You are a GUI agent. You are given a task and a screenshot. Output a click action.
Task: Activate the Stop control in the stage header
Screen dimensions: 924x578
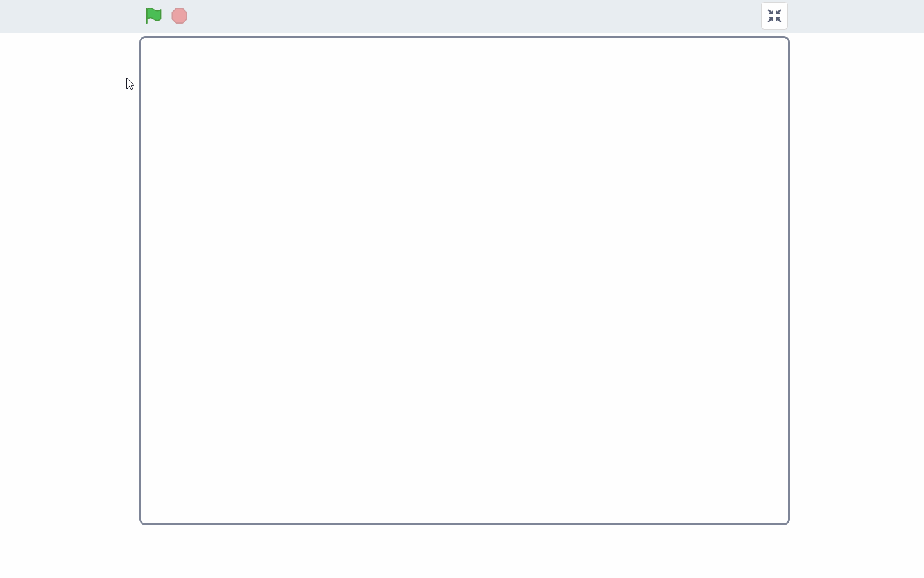pos(180,16)
